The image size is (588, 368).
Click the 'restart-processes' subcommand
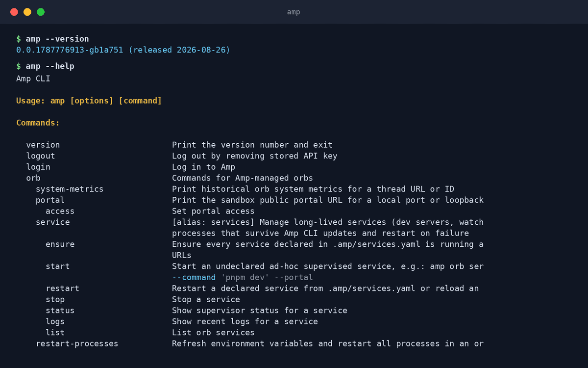[x=77, y=343]
